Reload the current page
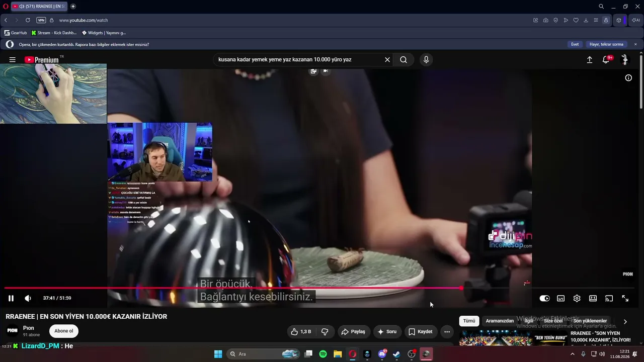 pyautogui.click(x=28, y=20)
